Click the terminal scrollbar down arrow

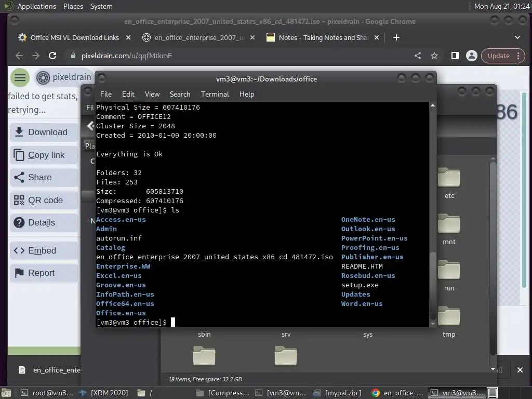(x=433, y=324)
